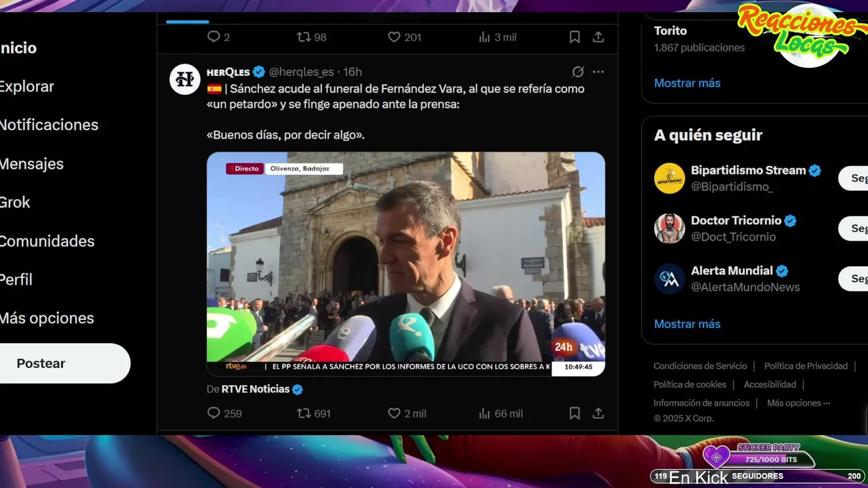The height and width of the screenshot is (488, 868).
Task: Open Alerta Mundial profile avatar
Action: tap(669, 279)
